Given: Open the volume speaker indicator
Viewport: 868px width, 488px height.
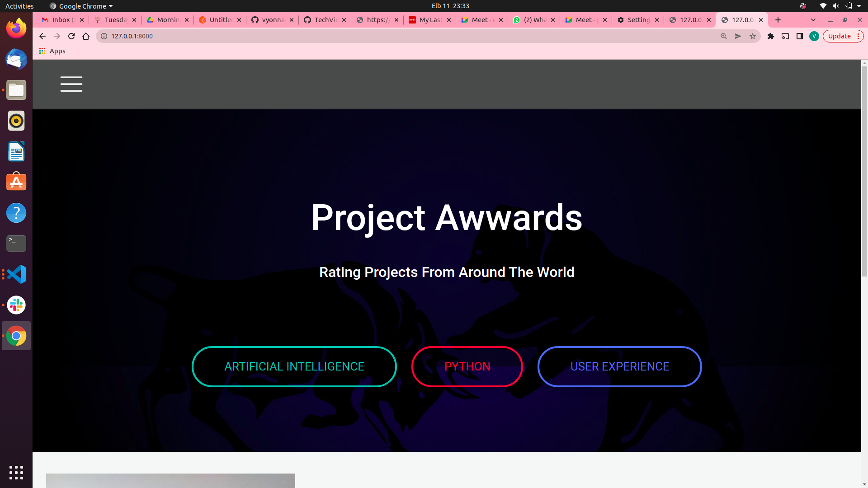Looking at the screenshot, I should click(835, 6).
